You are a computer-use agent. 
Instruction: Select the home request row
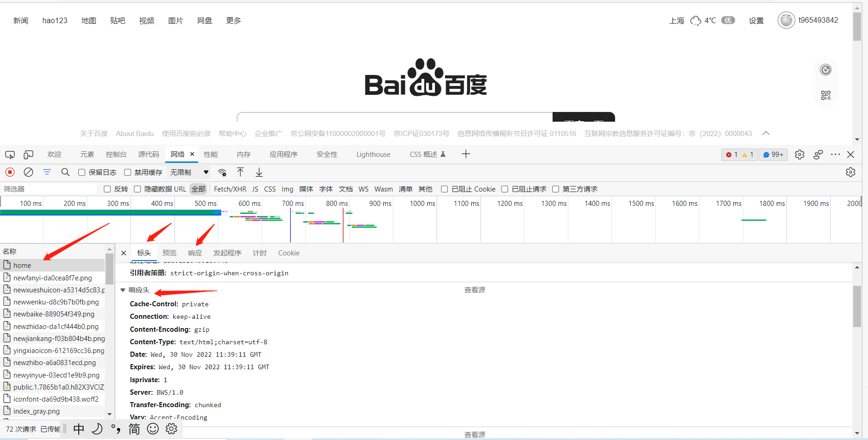[x=53, y=266]
